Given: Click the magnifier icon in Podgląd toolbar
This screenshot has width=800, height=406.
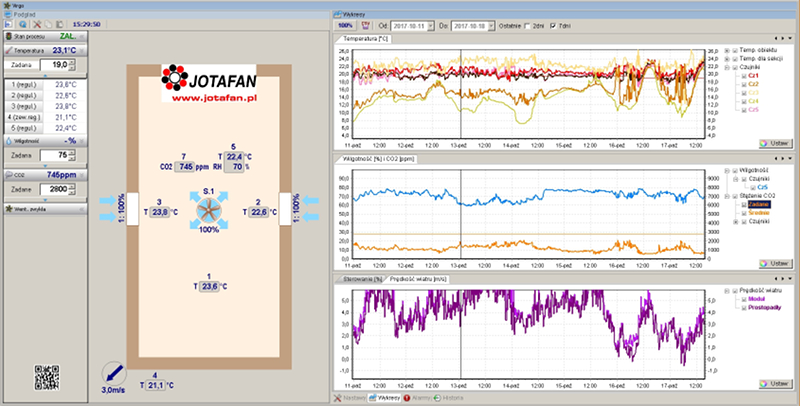Looking at the screenshot, I should (22, 22).
